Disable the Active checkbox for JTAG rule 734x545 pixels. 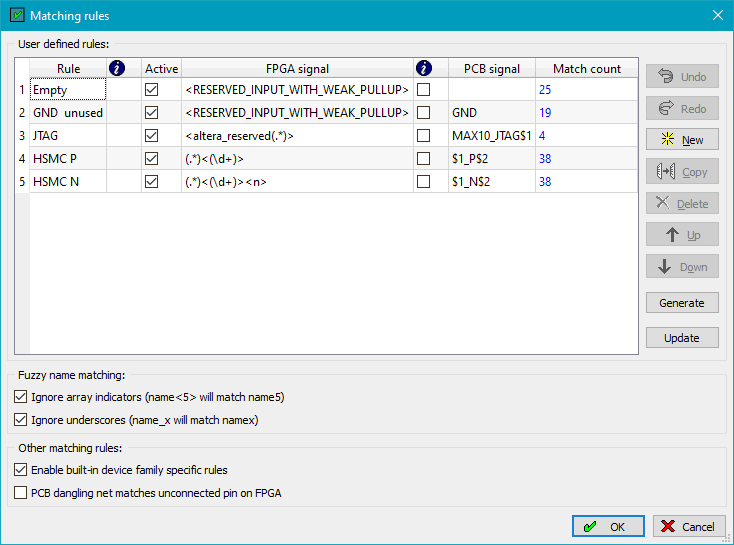pos(152,135)
